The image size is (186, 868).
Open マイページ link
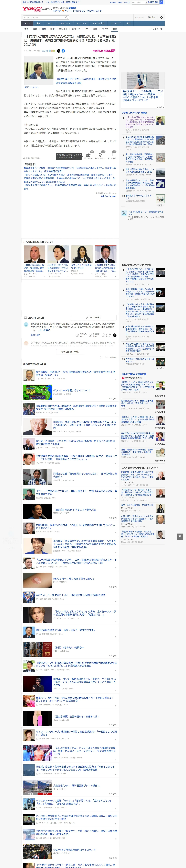click(x=139, y=18)
